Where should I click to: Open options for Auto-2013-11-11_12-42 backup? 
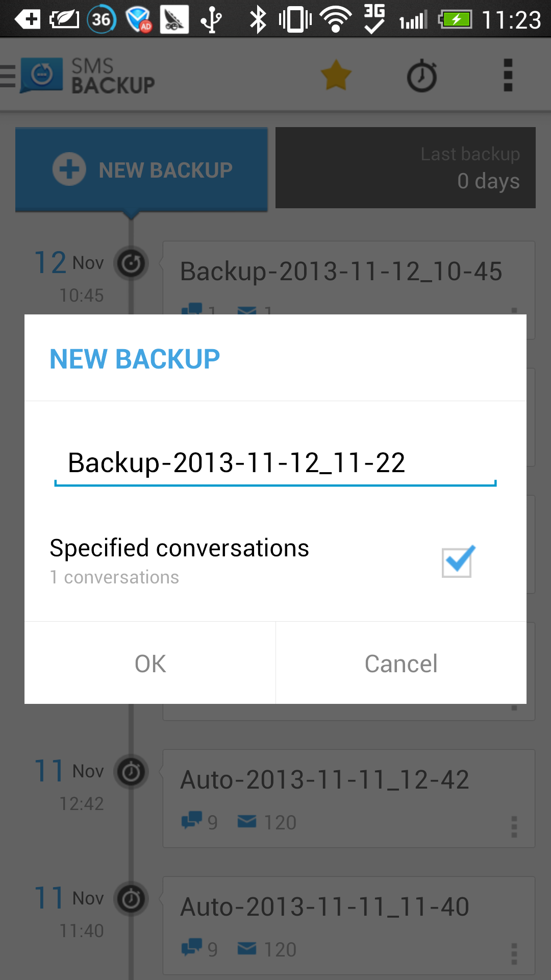(514, 826)
